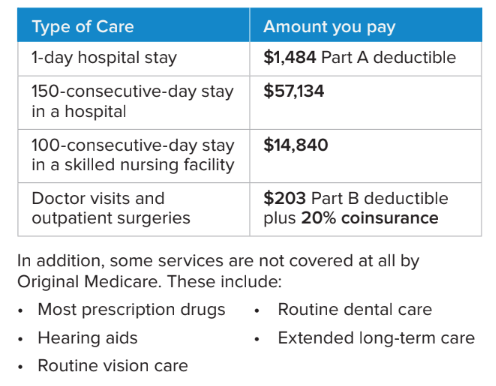Select the '150-consecutive-day stay in a hospital' cell
Viewport: 496px width, 386px height.
[x=133, y=102]
